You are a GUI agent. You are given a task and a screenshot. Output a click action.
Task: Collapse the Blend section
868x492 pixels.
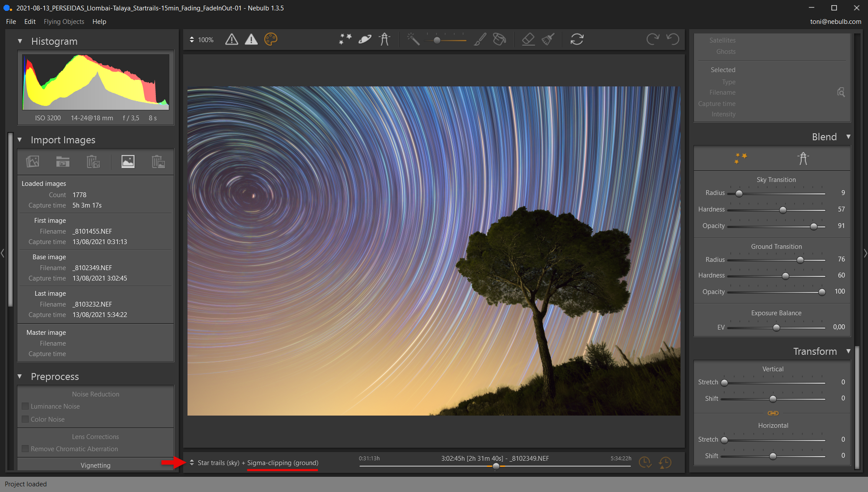pos(848,137)
